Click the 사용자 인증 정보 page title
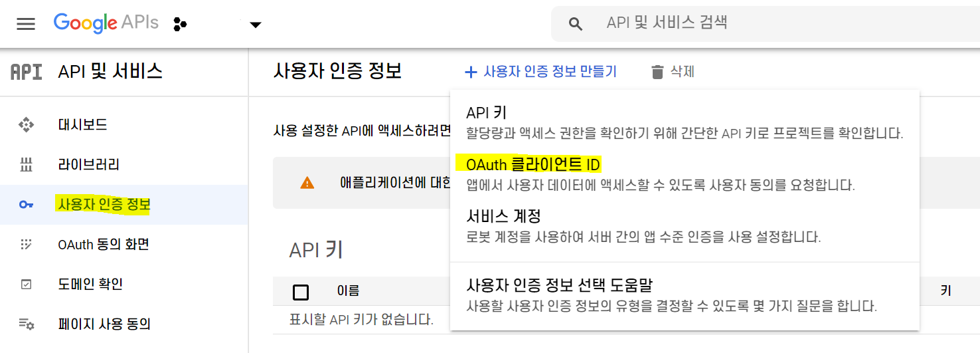Screen dimensions: 980x353 coord(338,71)
